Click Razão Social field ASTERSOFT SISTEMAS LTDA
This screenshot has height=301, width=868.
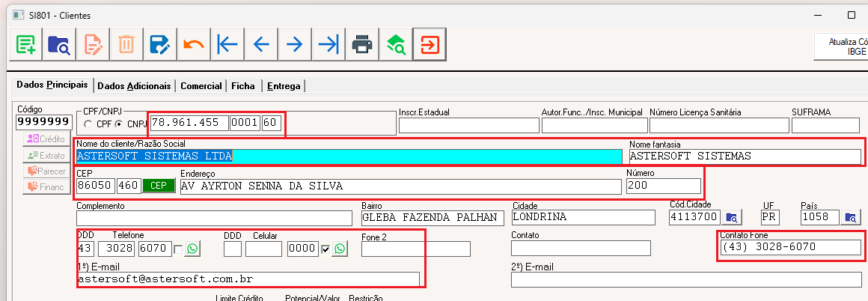coord(349,156)
